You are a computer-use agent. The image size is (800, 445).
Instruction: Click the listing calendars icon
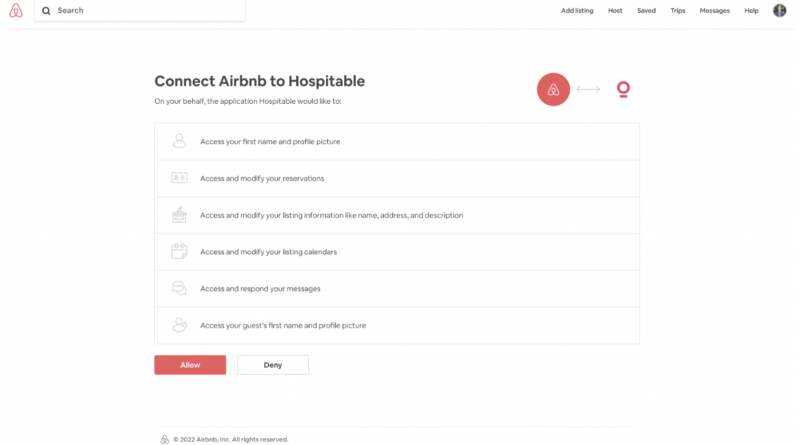click(179, 251)
